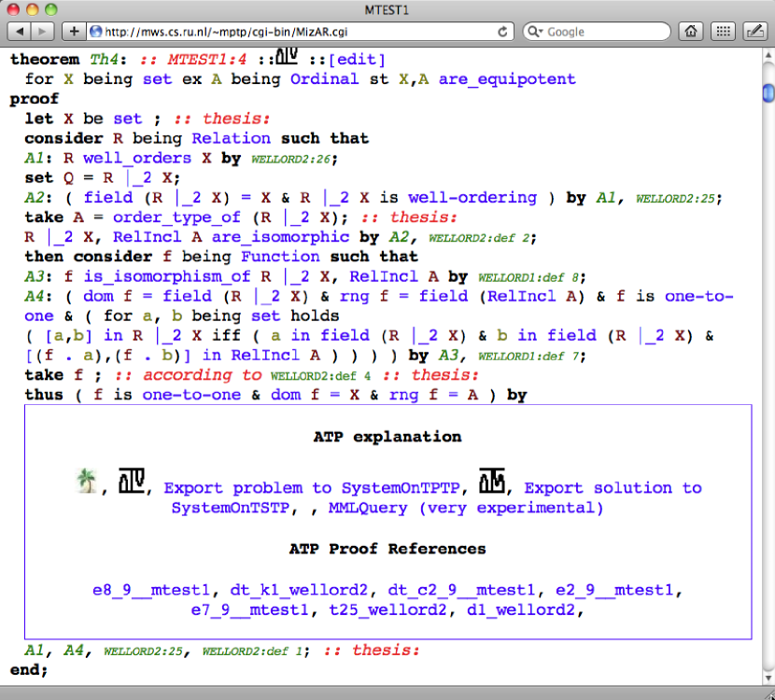Click the icon before Export solution link
This screenshot has height=700, width=775.
pyautogui.click(x=492, y=481)
